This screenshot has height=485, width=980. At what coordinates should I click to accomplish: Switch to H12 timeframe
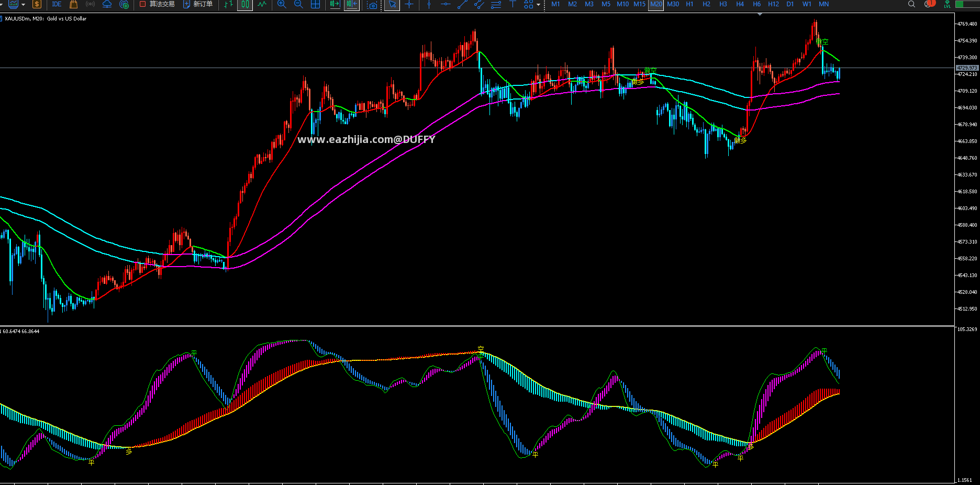pyautogui.click(x=773, y=4)
